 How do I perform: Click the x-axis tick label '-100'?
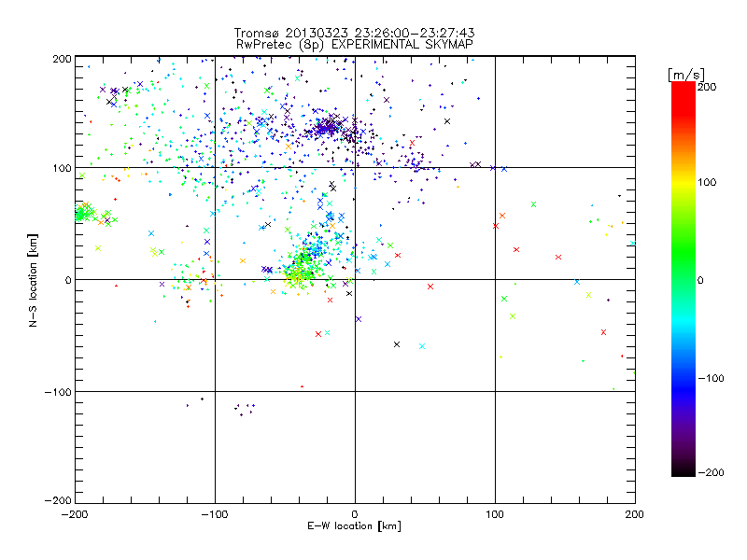point(215,514)
